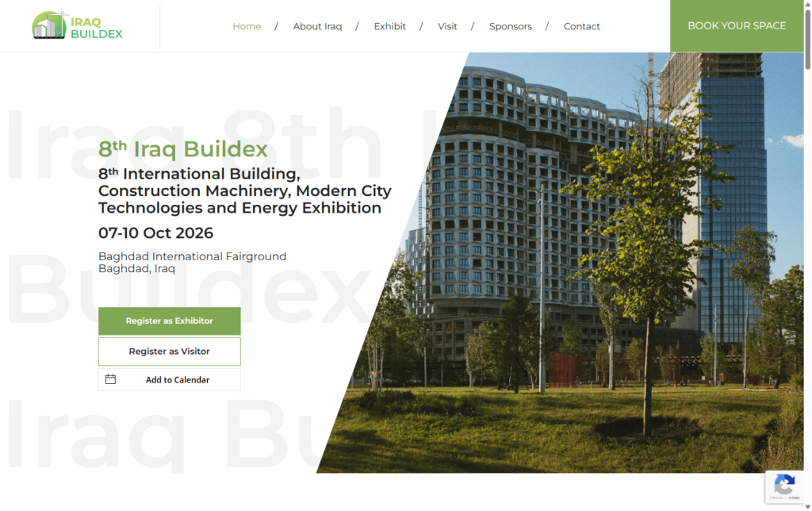Click the event date 07-10 Oct 2026
The width and height of the screenshot is (812, 511).
coord(155,232)
